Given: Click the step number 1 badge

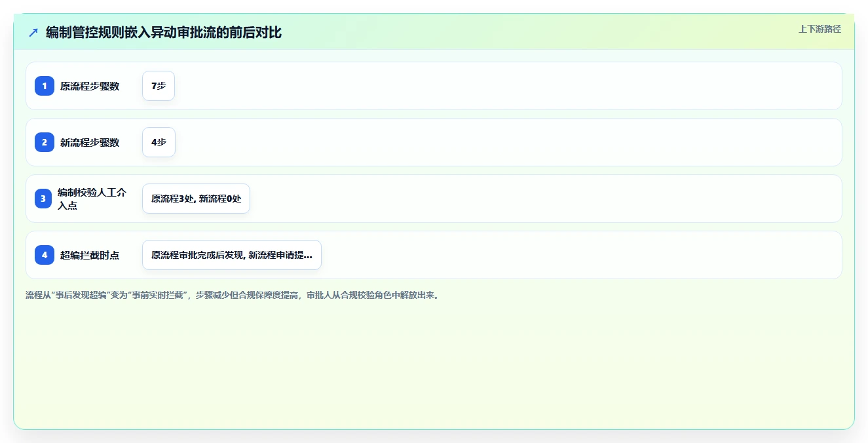Looking at the screenshot, I should (45, 86).
